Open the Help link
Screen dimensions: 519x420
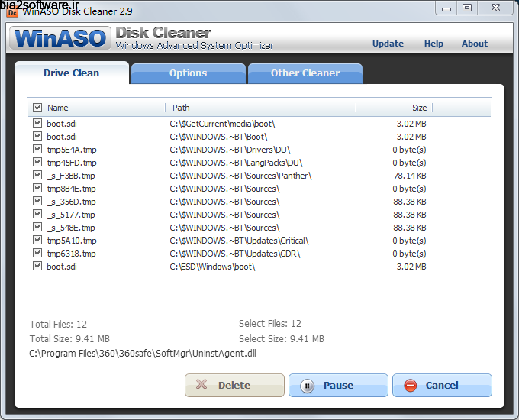pos(434,44)
